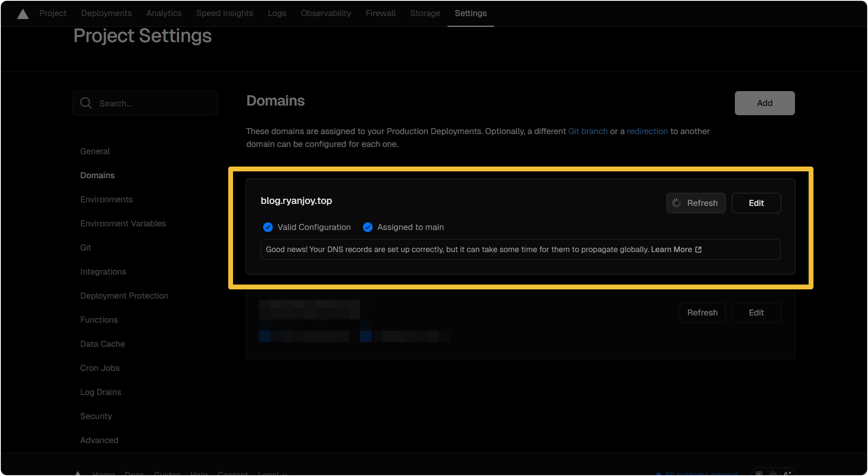Open the Storage tab
This screenshot has height=476, width=868.
(x=425, y=13)
